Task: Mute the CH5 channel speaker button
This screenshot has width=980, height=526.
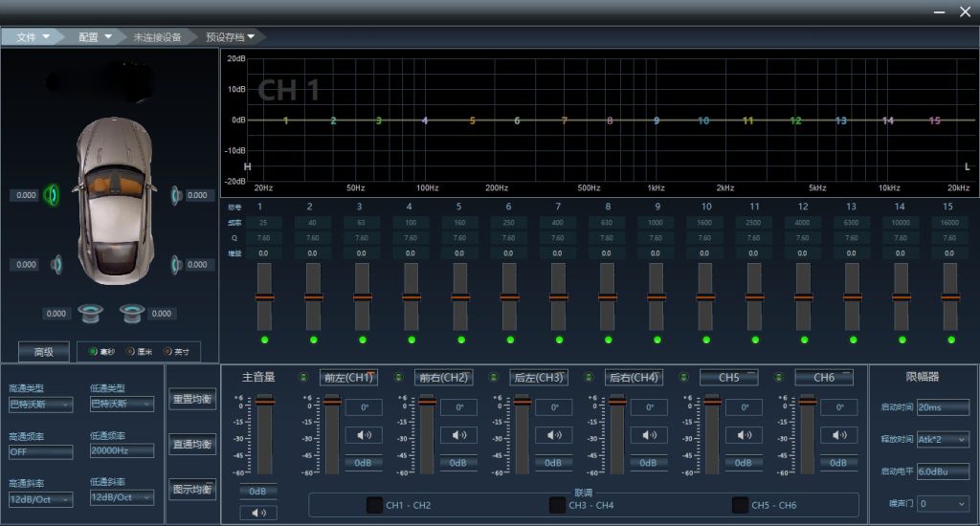Action: pyautogui.click(x=744, y=435)
